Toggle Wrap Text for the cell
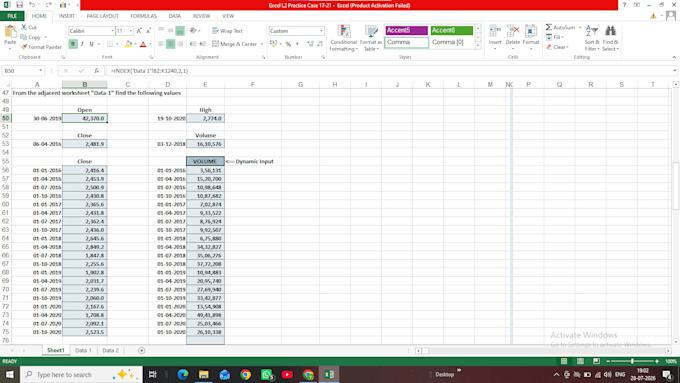 point(227,31)
